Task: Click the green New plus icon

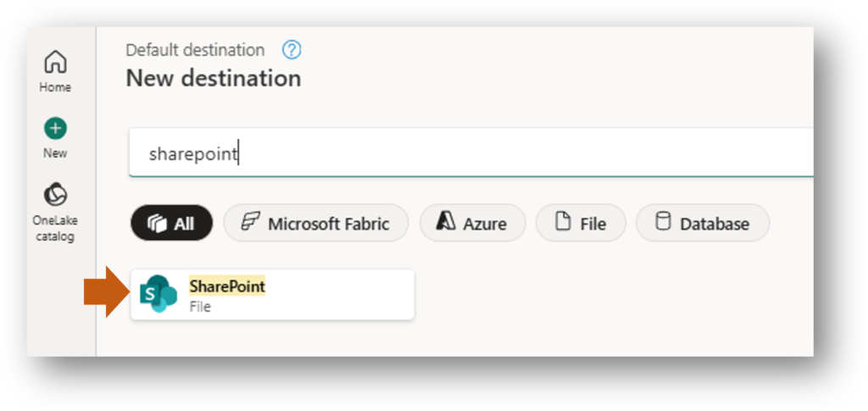Action: tap(55, 129)
